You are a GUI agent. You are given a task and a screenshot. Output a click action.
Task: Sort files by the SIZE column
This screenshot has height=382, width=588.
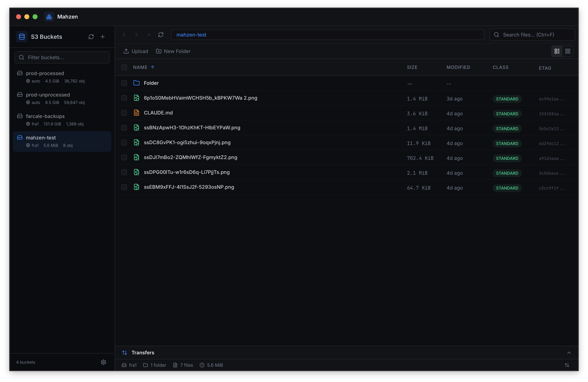pyautogui.click(x=412, y=67)
